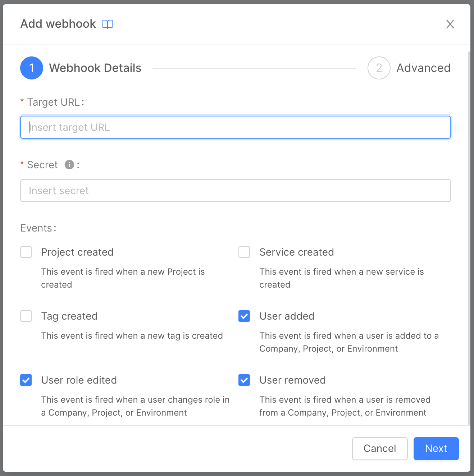Enable the Project created event
This screenshot has height=476, width=474.
[26, 252]
